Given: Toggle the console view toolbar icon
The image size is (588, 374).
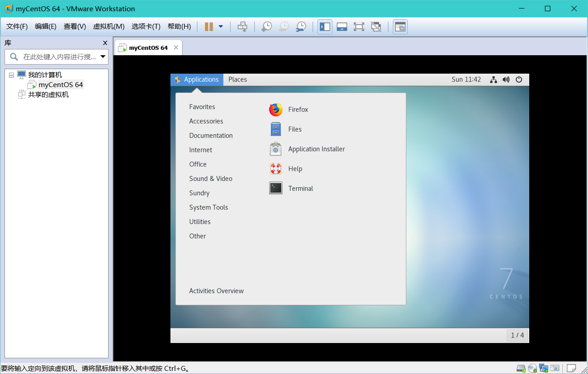Looking at the screenshot, I should click(400, 26).
